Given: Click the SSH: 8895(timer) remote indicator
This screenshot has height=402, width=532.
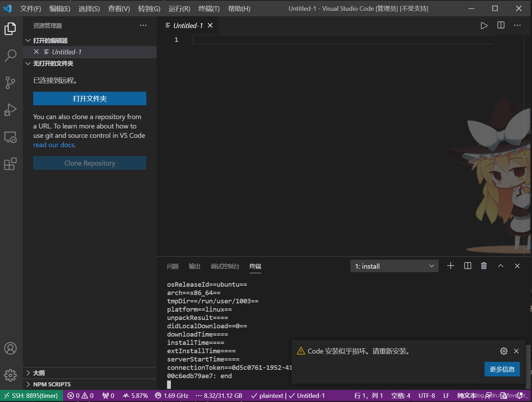Looking at the screenshot, I should pyautogui.click(x=31, y=396).
